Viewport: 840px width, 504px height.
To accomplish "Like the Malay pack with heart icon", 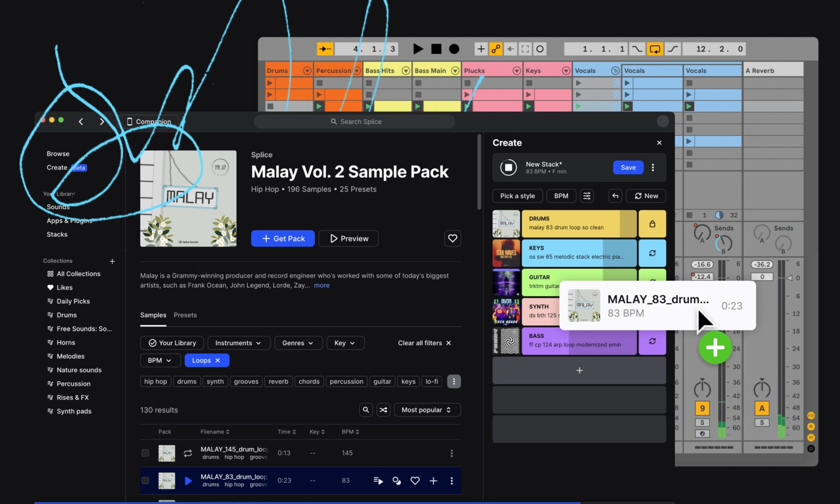I will coord(452,238).
